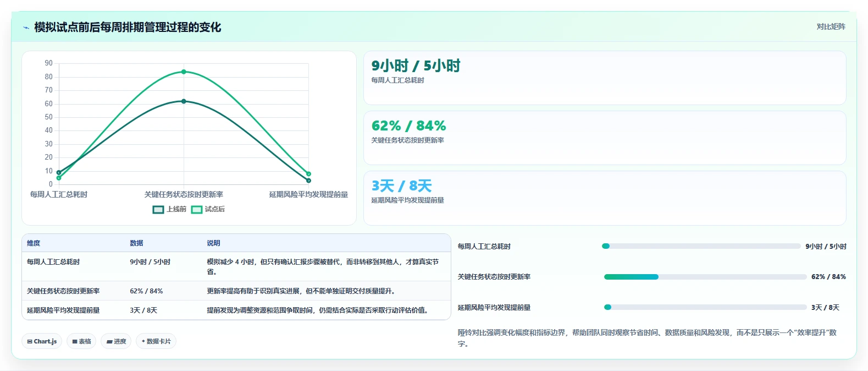Click the 上线前 peak point at 62
This screenshot has height=371, width=868.
coord(184,101)
